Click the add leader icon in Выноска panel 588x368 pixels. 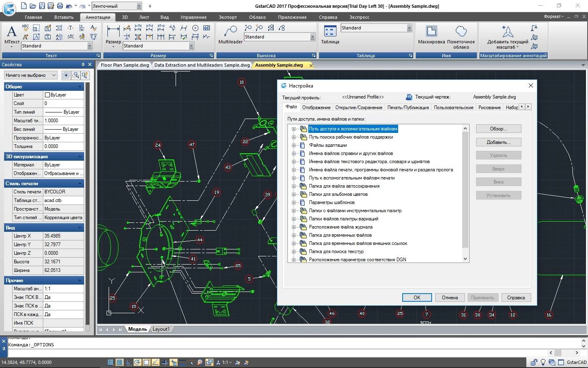tap(248, 28)
